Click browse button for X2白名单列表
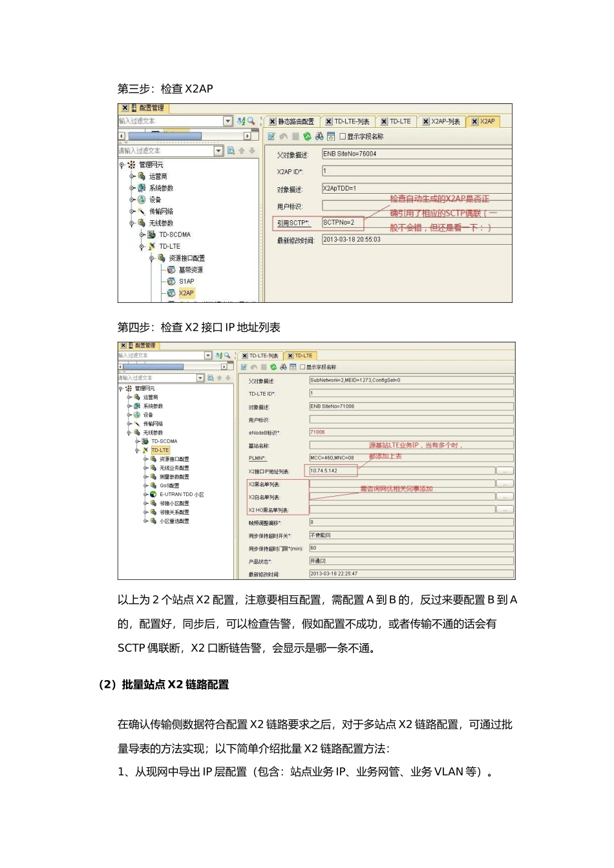Viewport: 614px width, 868px height. tap(505, 497)
